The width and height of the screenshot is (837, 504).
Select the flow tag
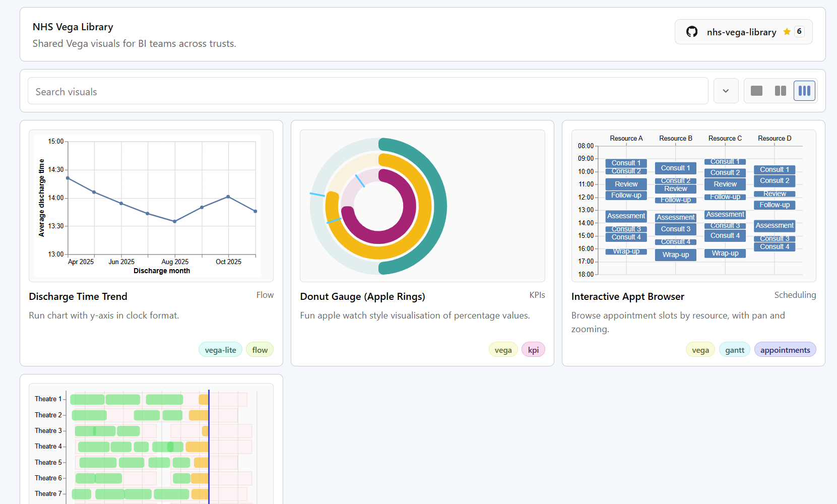coord(260,350)
